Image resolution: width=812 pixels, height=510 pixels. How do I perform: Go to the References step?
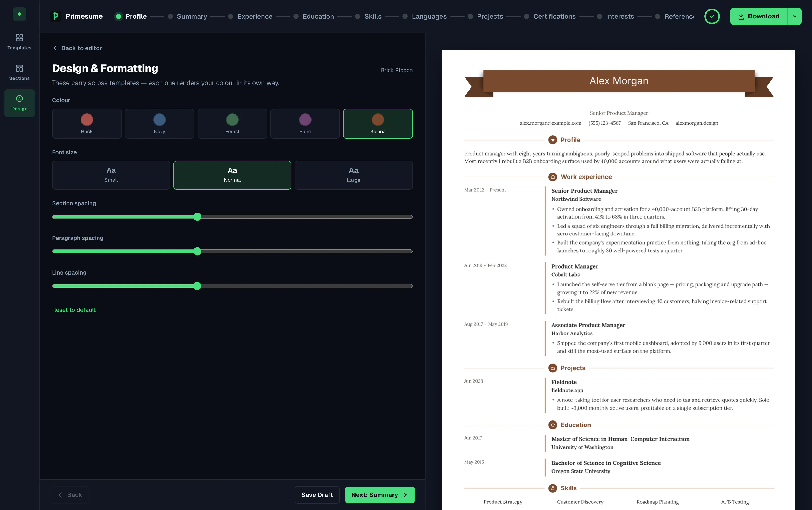[674, 16]
